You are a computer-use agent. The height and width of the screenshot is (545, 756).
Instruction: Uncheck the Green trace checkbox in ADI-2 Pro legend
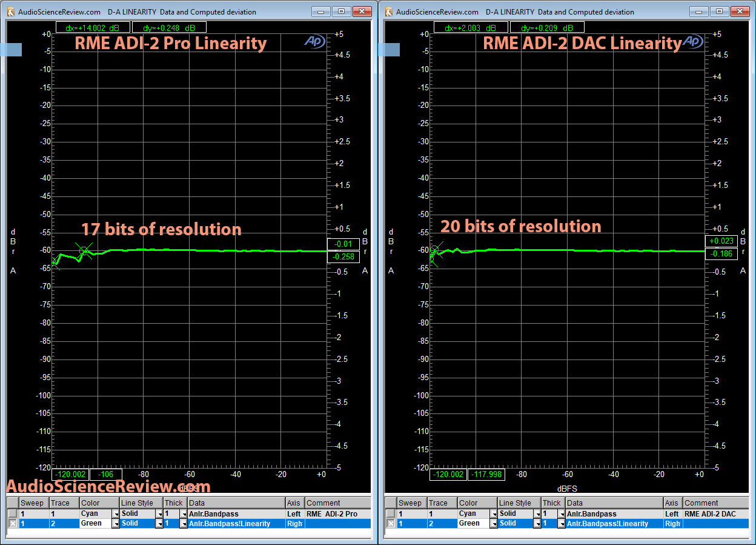[x=12, y=523]
